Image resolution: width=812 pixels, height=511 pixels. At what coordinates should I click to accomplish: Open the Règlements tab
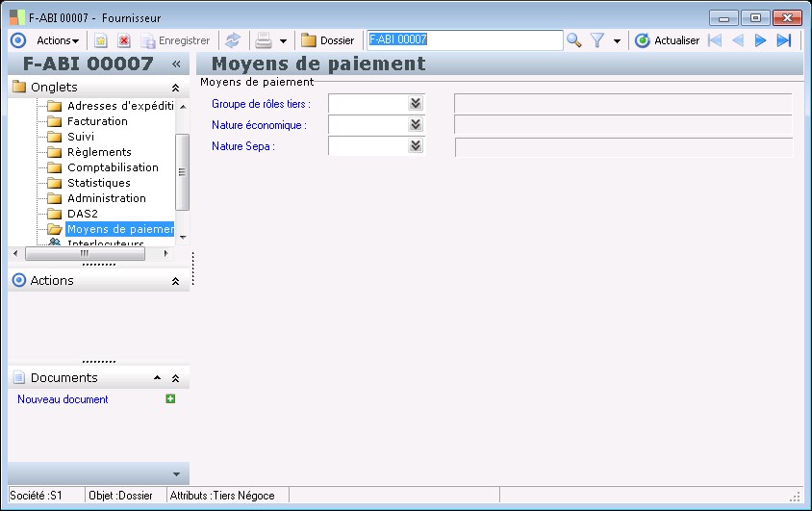point(99,152)
